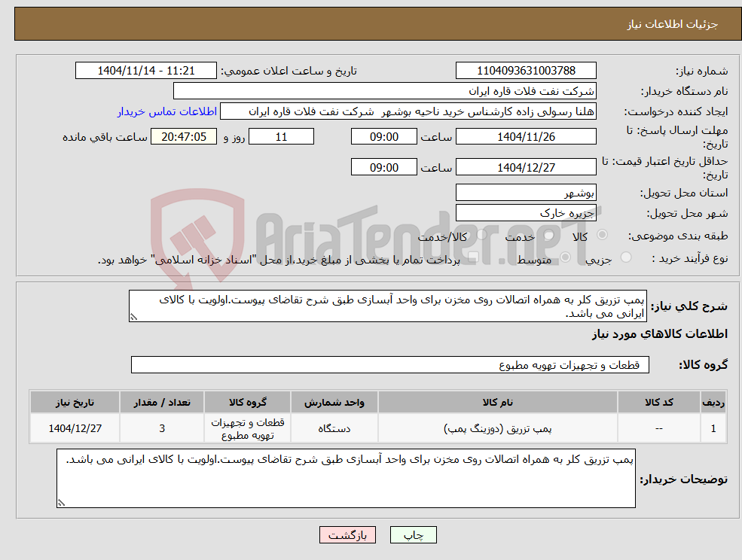This screenshot has width=742, height=560.
Task: Click the section title اطلاعات کالاهای مورد نیاز
Action: click(660, 334)
